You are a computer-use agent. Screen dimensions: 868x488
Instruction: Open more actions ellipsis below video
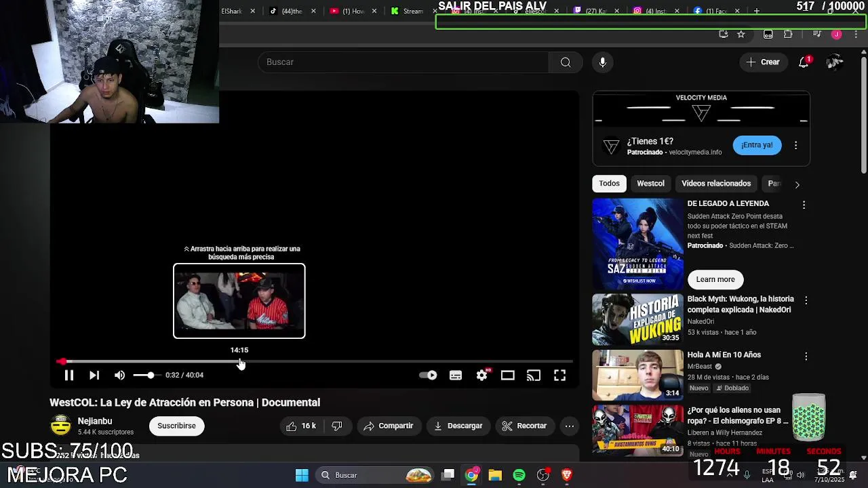(570, 426)
